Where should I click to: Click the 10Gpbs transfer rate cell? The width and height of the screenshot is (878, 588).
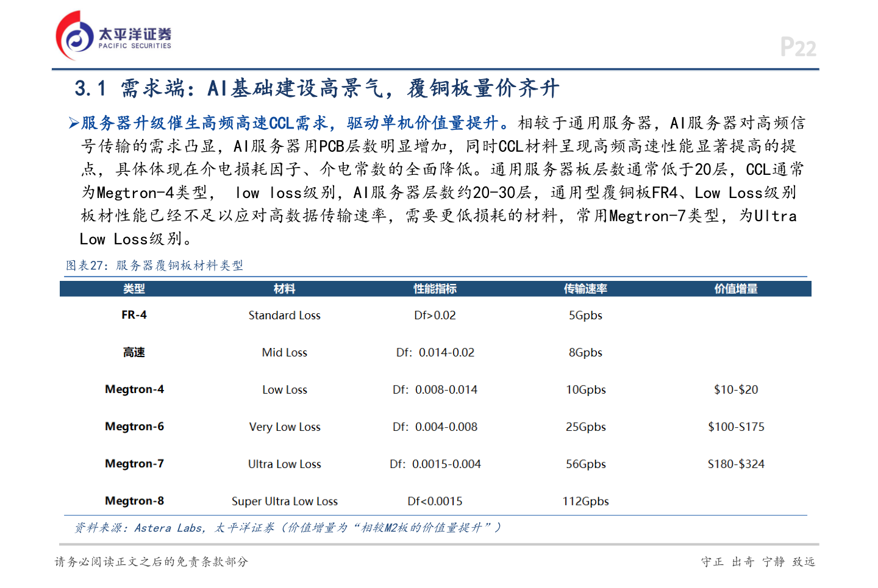pos(585,389)
